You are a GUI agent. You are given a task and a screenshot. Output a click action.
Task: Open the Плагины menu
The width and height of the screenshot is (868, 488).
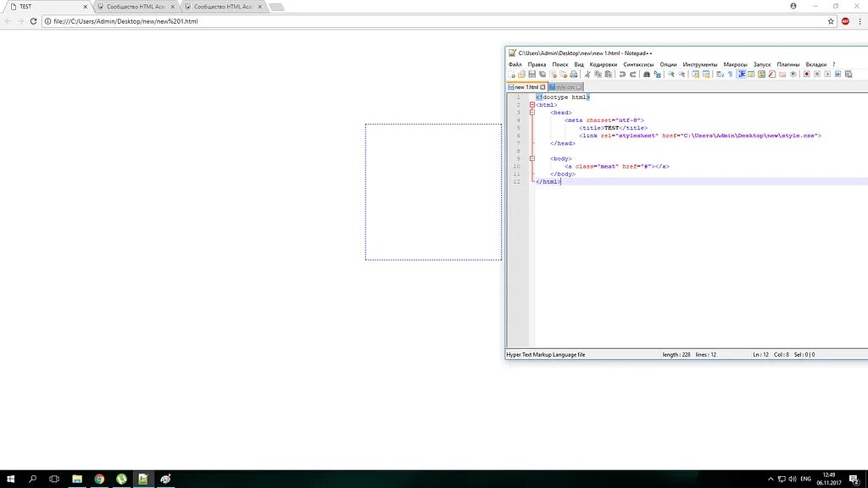[x=788, y=64]
